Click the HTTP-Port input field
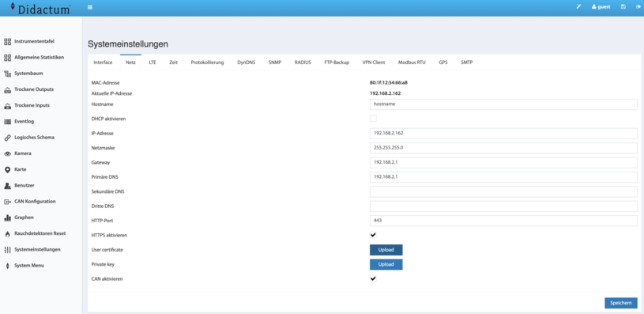The image size is (644, 314). [x=503, y=221]
